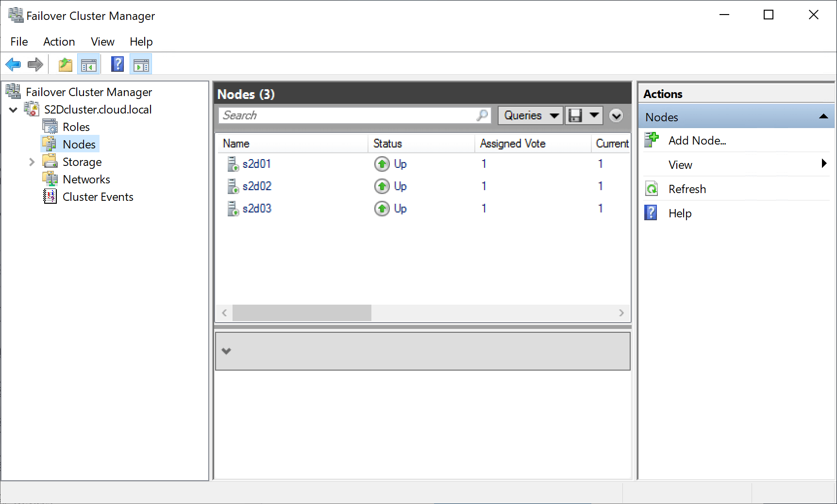Screen dimensions: 837x504
Task: Open the save query dropdown arrow
Action: (x=594, y=115)
